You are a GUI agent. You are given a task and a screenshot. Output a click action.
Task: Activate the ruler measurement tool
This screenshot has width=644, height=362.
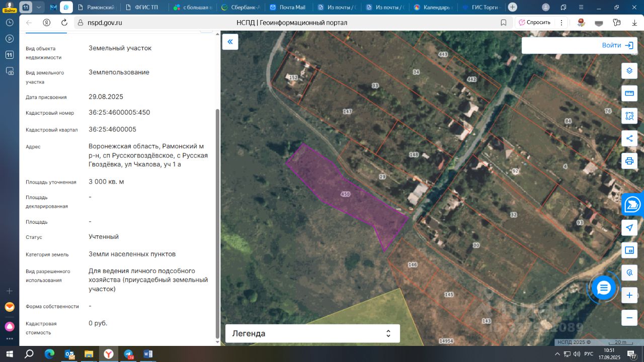click(x=629, y=93)
